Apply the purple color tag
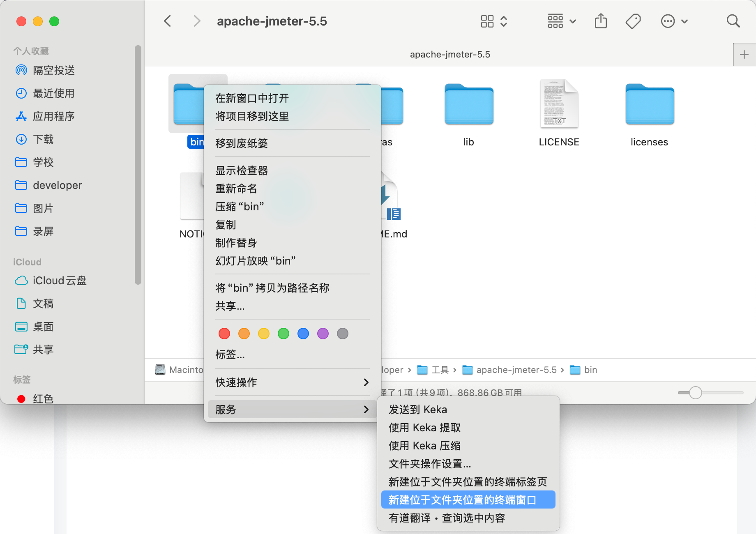 point(323,334)
